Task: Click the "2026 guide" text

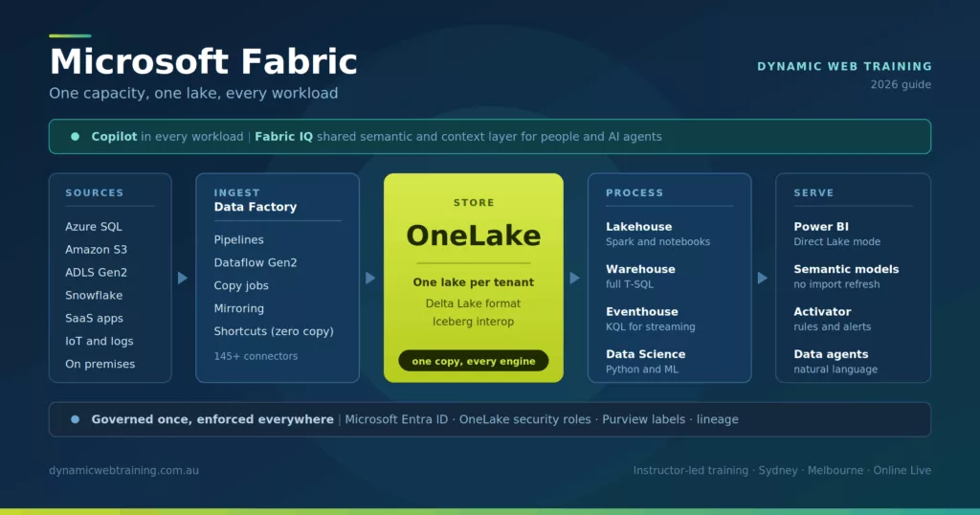Action: click(x=901, y=84)
